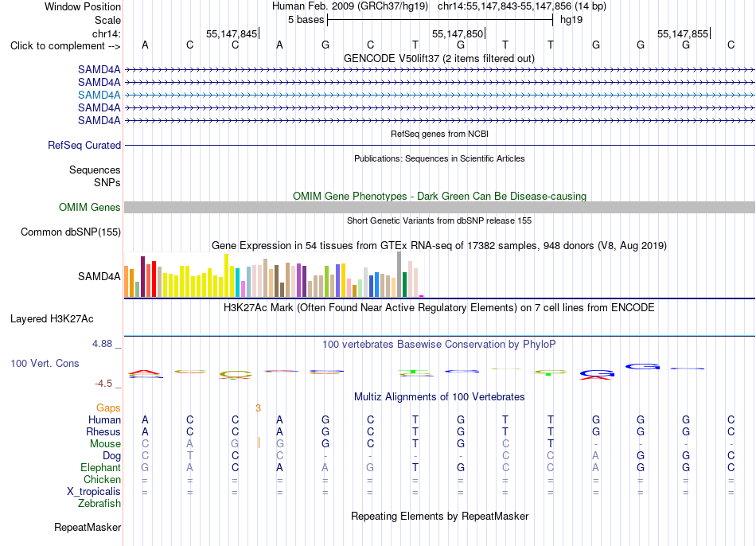Open '100 vertebrates Basewise Conservation by PhyloP' title
This screenshot has width=756, height=546.
(x=438, y=345)
